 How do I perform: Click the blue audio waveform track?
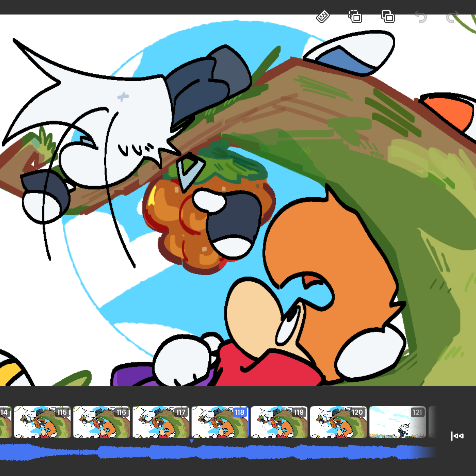(218, 452)
